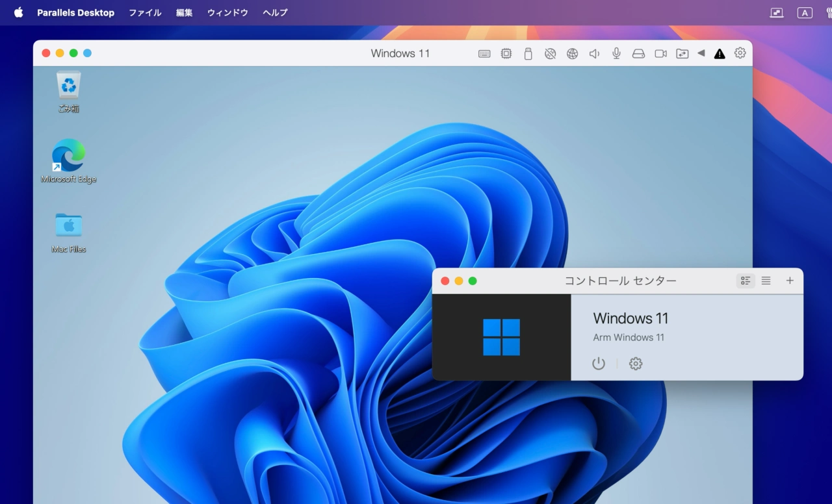Open the Parallels Desktop menu
Image resolution: width=832 pixels, height=504 pixels.
click(75, 12)
